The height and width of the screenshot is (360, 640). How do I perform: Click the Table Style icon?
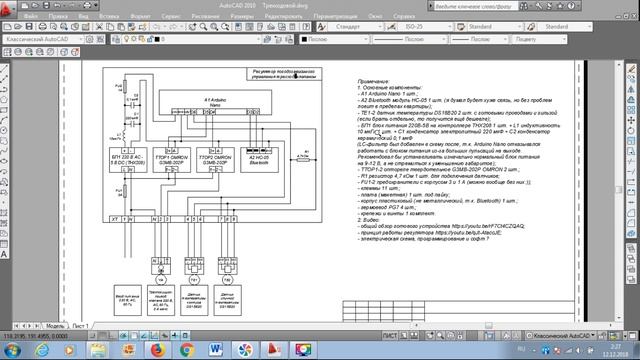click(x=461, y=27)
